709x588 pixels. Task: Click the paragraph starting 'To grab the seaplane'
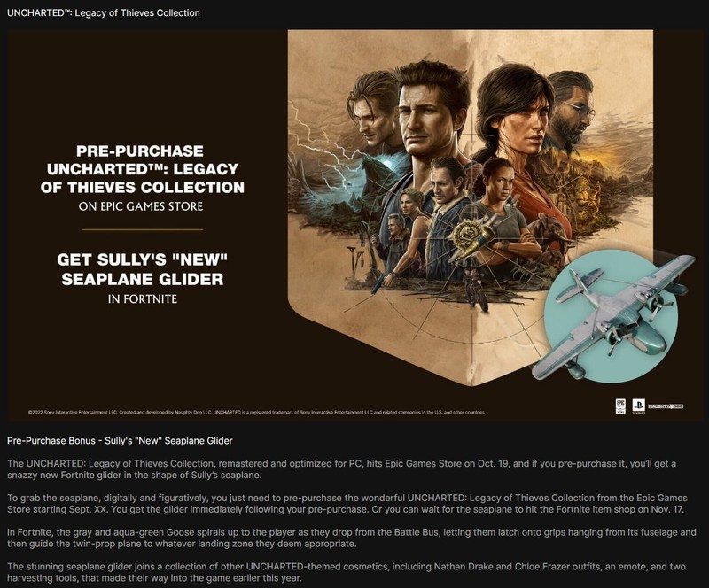pyautogui.click(x=347, y=504)
